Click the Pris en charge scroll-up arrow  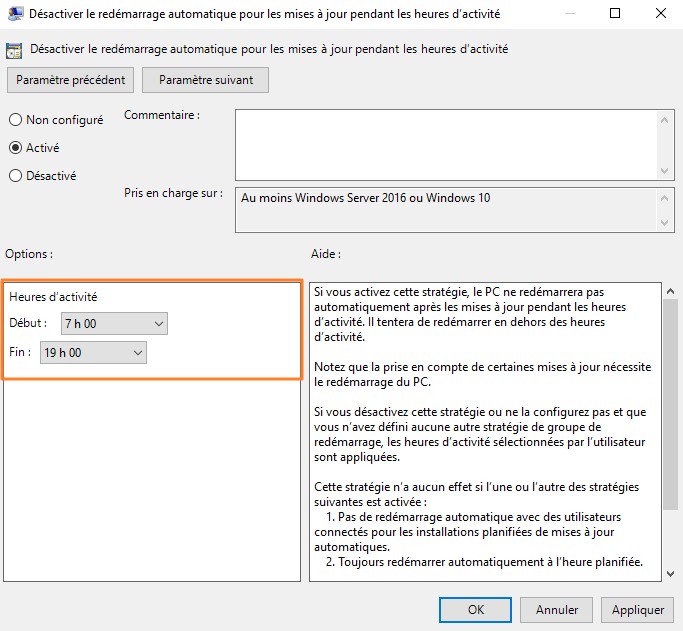click(x=664, y=199)
